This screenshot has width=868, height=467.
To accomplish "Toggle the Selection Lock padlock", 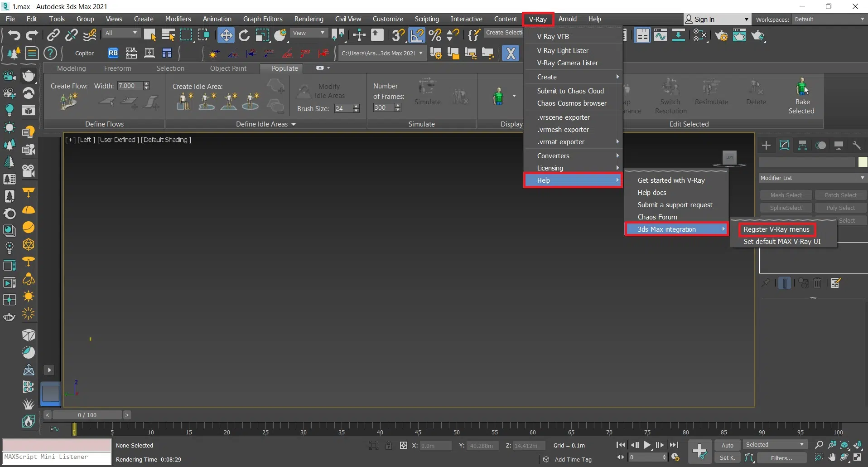I will point(389,446).
